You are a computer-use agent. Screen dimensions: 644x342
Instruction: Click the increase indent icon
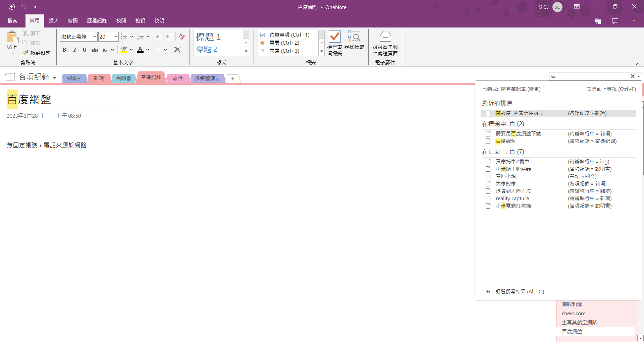tap(169, 37)
